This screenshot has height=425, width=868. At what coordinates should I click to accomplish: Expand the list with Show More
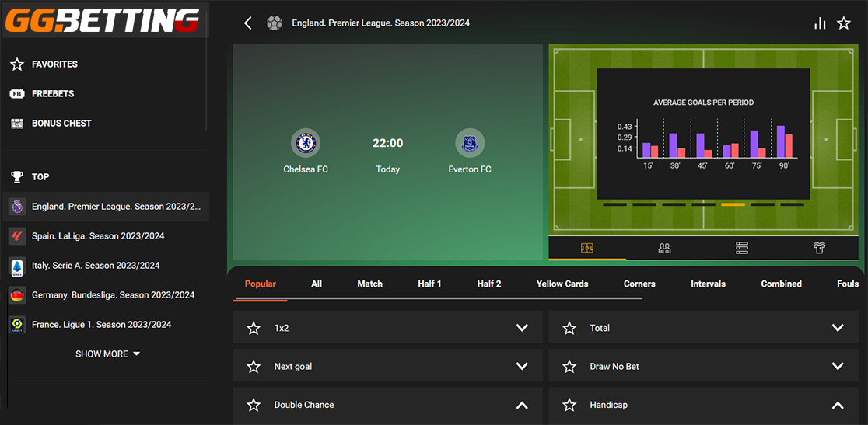(x=108, y=354)
